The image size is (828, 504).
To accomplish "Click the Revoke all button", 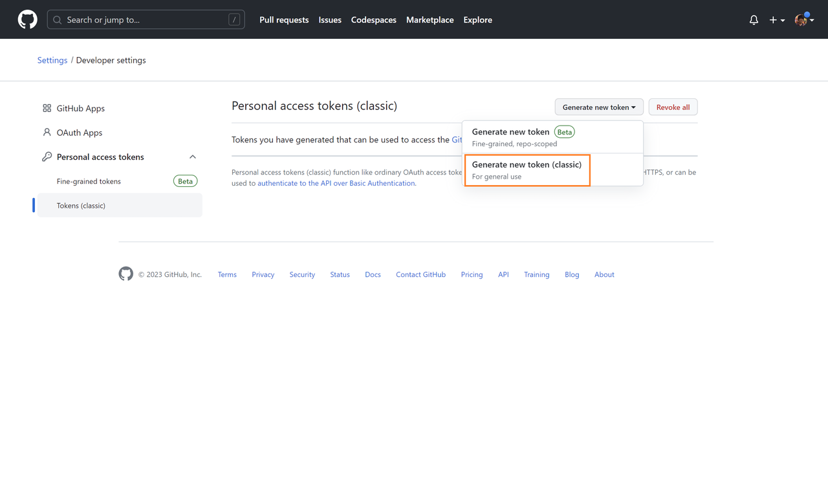I will [x=673, y=107].
